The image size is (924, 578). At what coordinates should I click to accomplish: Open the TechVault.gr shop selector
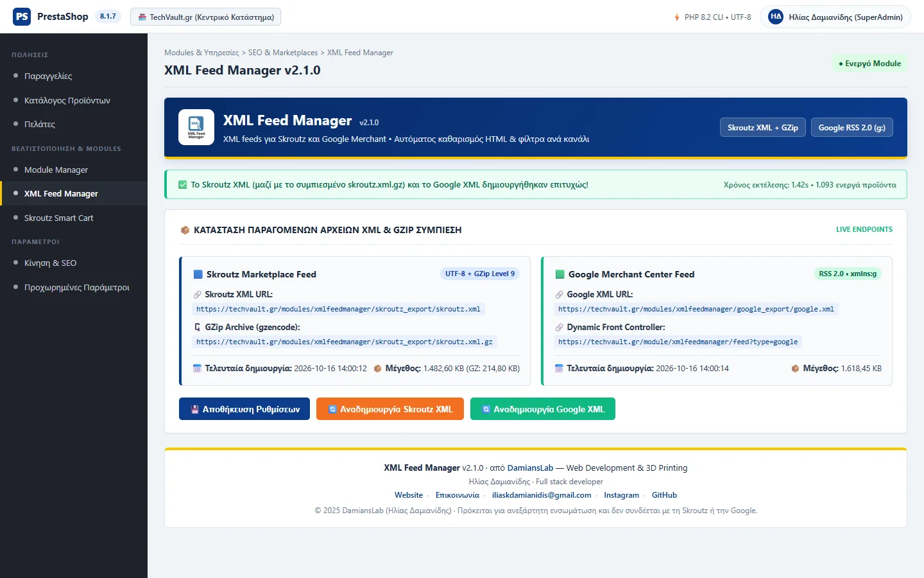[205, 17]
